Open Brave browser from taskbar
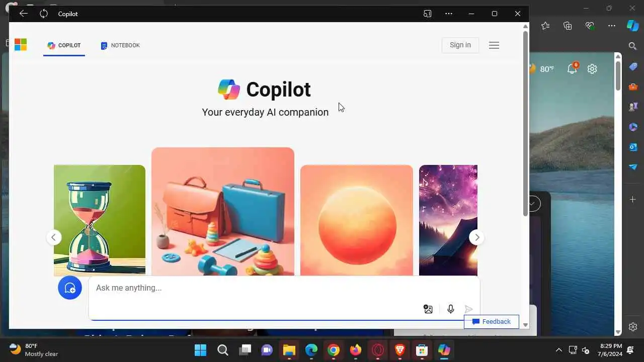The width and height of the screenshot is (644, 362). click(400, 350)
